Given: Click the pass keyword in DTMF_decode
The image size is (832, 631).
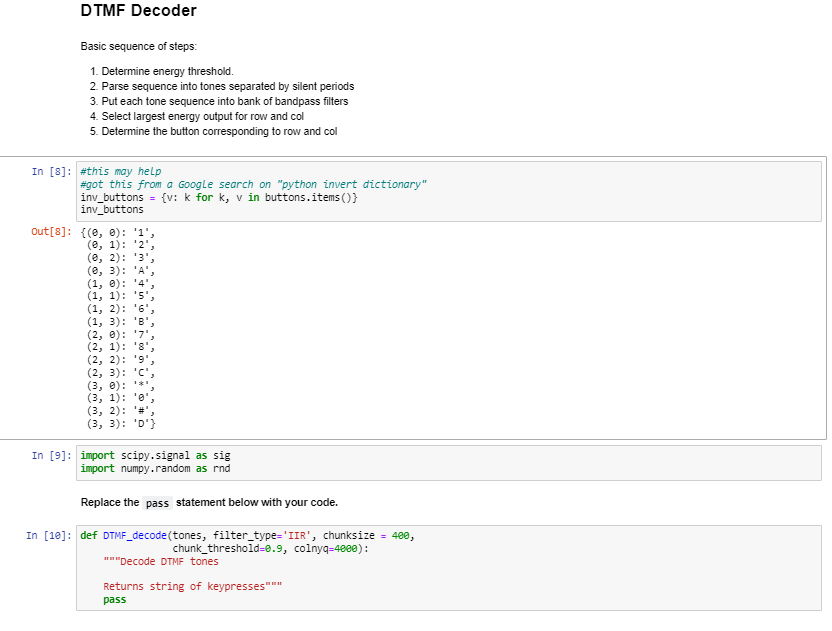Looking at the screenshot, I should point(113,599).
